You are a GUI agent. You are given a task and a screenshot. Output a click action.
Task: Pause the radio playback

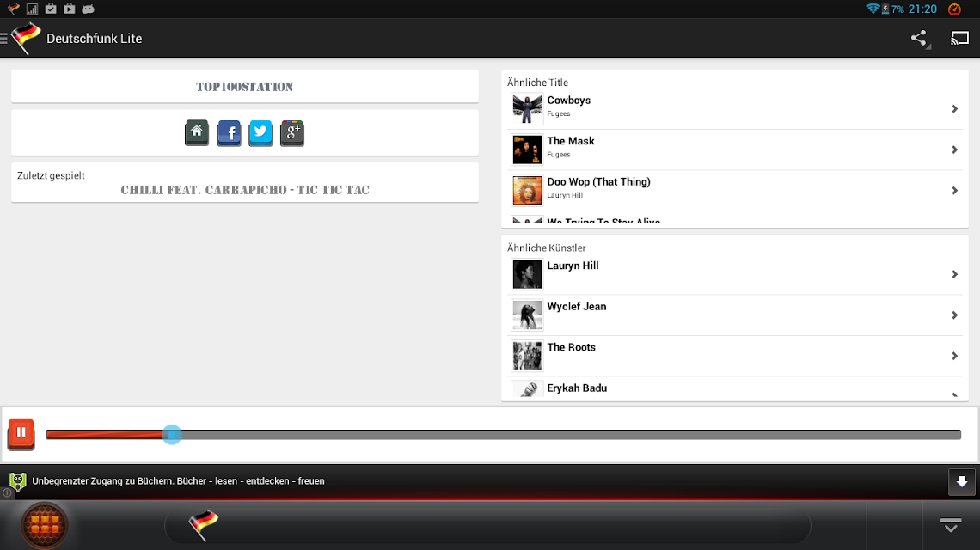(x=21, y=434)
